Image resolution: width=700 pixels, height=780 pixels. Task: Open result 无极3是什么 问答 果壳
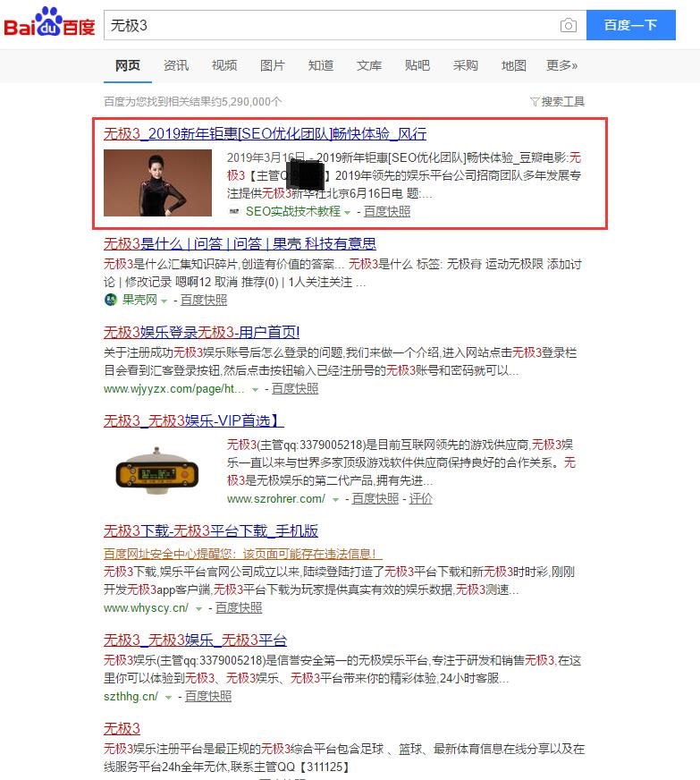click(x=240, y=243)
